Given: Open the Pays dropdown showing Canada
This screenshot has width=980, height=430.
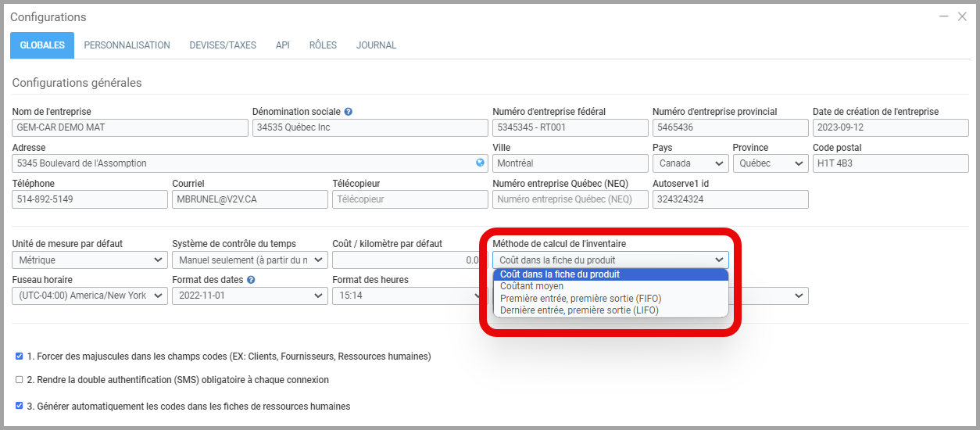Looking at the screenshot, I should coord(690,163).
